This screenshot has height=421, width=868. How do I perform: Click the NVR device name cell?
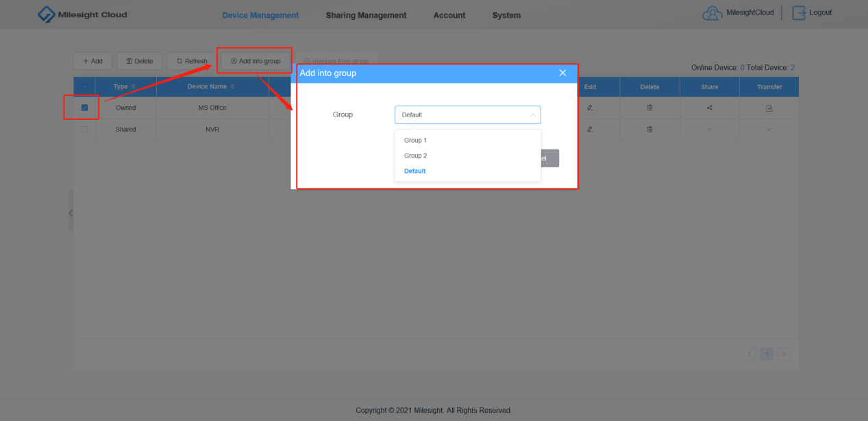click(212, 129)
